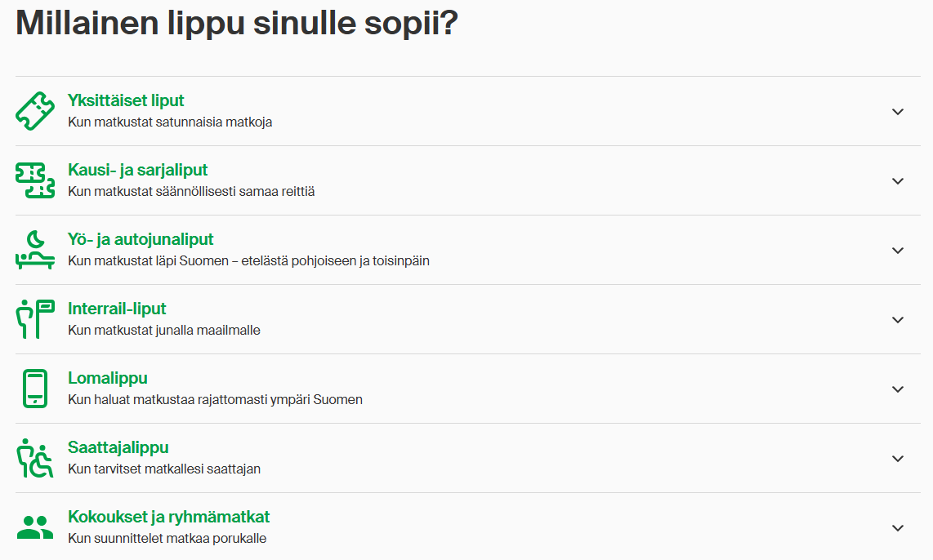The width and height of the screenshot is (933, 560).
Task: Select the Kausi- ja sarjaliput heading
Action: (137, 170)
